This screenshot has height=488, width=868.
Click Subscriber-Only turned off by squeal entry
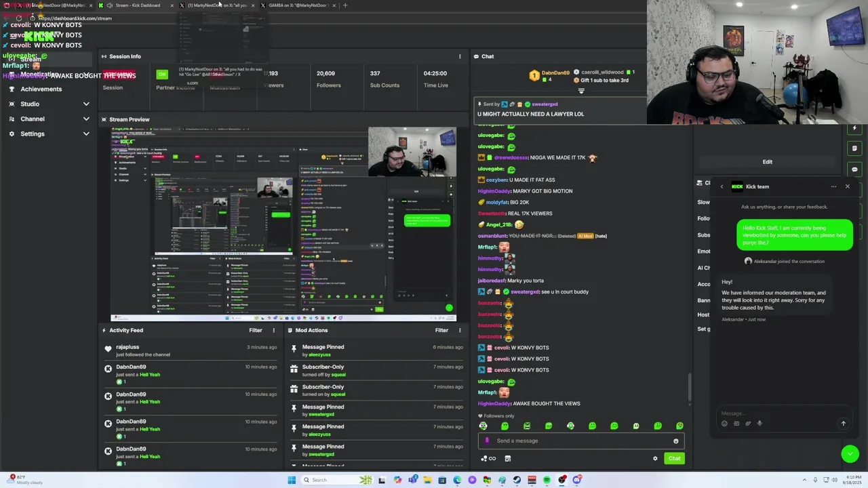(x=376, y=370)
